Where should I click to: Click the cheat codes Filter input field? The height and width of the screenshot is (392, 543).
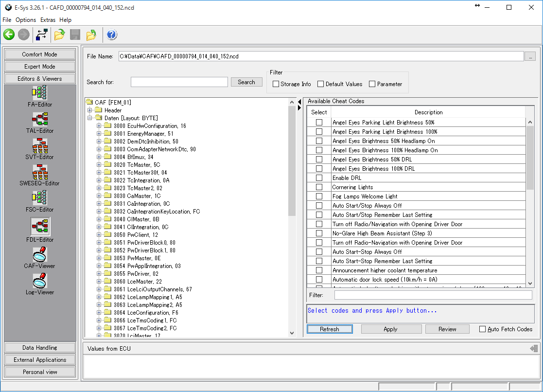pyautogui.click(x=433, y=295)
